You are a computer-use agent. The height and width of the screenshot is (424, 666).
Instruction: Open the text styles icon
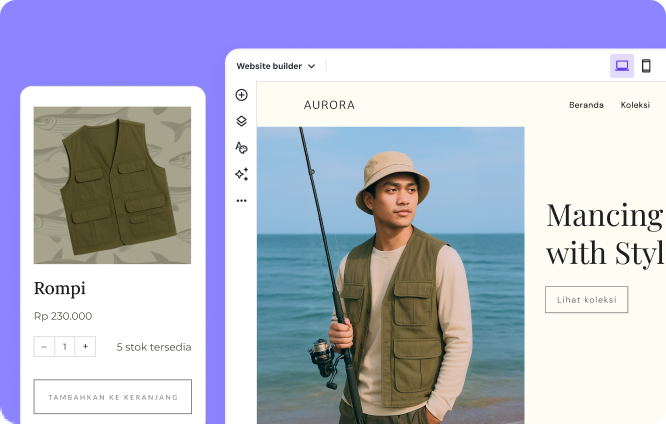241,147
